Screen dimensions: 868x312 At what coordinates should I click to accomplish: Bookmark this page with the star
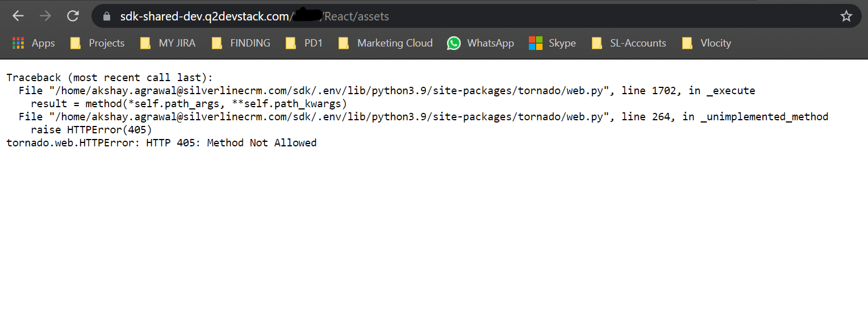[x=846, y=16]
